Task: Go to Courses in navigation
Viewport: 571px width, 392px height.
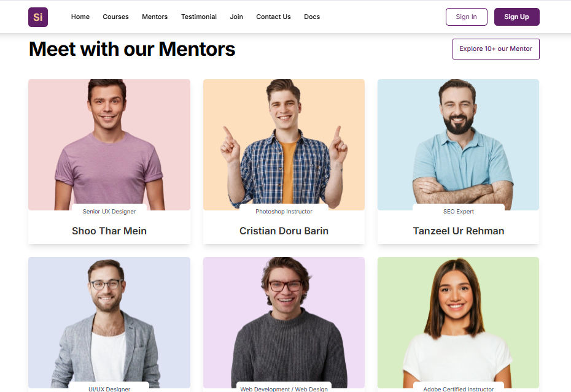Action: tap(115, 17)
